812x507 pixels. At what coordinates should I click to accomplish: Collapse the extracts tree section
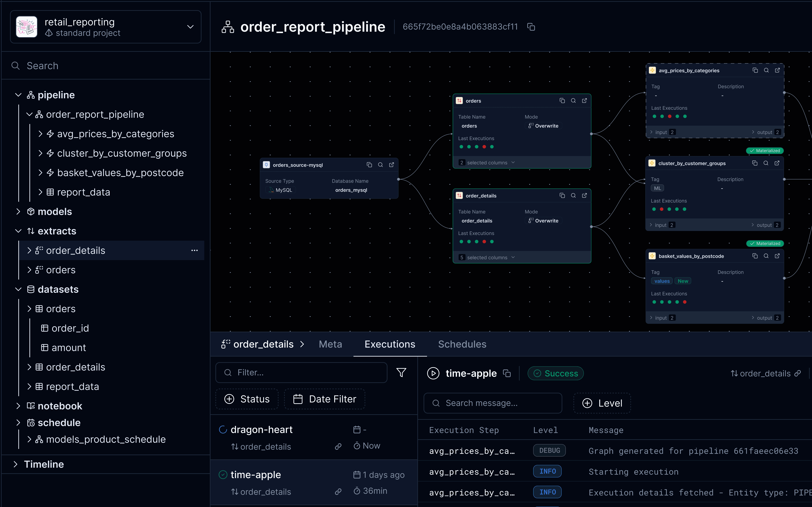click(x=18, y=231)
